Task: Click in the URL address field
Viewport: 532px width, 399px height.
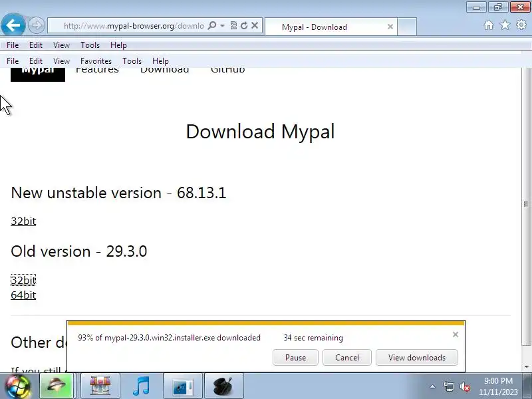Action: click(134, 26)
